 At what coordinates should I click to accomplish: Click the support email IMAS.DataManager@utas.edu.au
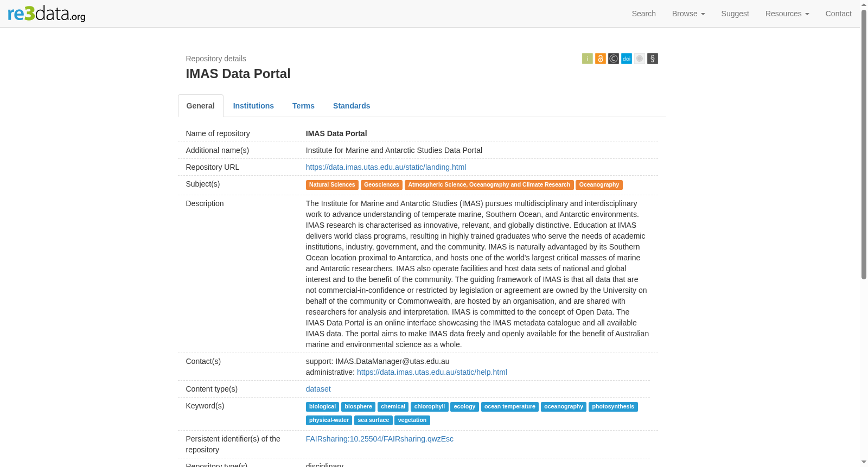pyautogui.click(x=392, y=361)
